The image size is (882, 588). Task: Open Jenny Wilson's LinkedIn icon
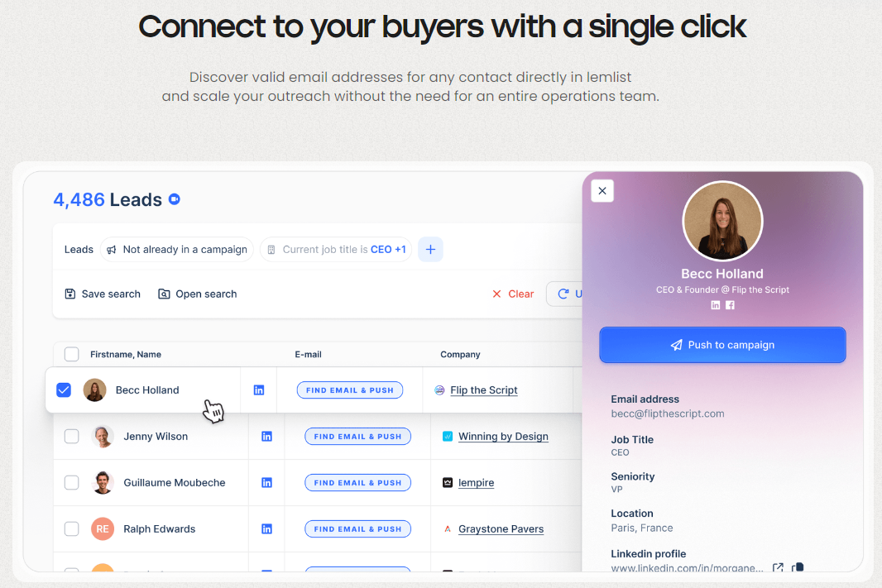tap(266, 436)
